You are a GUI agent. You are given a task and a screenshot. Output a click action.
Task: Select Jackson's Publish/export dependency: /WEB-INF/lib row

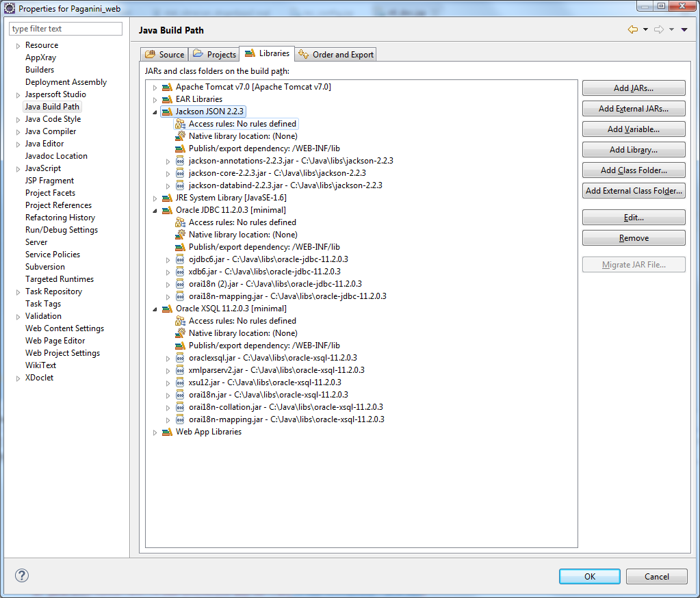click(x=264, y=148)
